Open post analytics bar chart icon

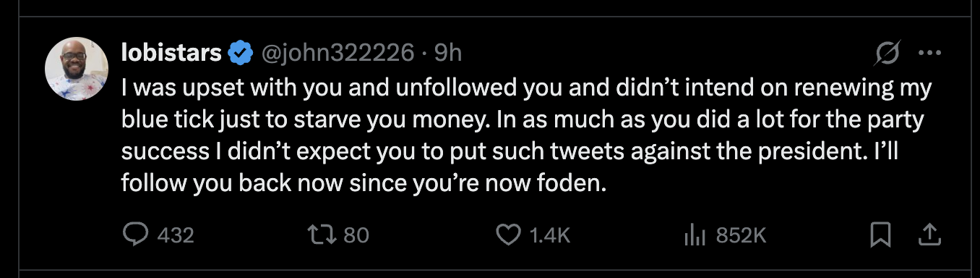(694, 235)
